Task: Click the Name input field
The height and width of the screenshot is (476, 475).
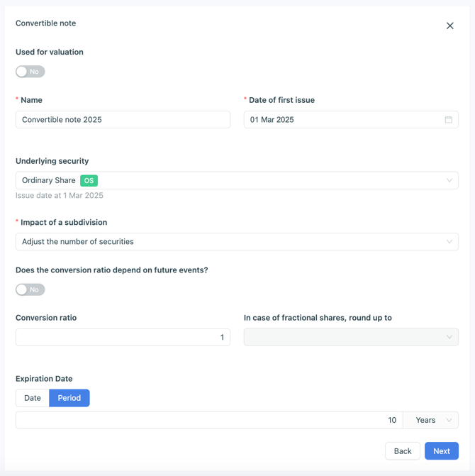Action: tap(123, 120)
